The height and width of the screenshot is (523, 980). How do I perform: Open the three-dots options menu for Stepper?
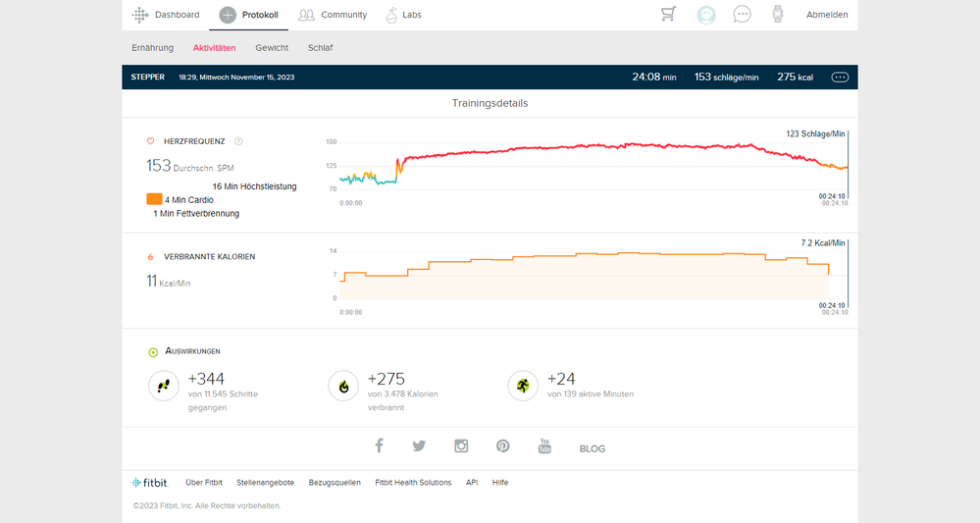[x=840, y=77]
